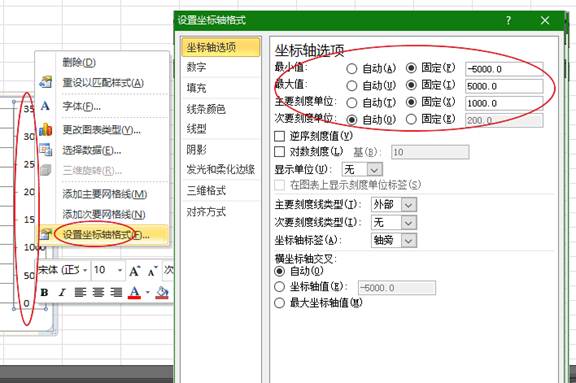Select 坐标轴值(E) crossing option

coord(280,287)
